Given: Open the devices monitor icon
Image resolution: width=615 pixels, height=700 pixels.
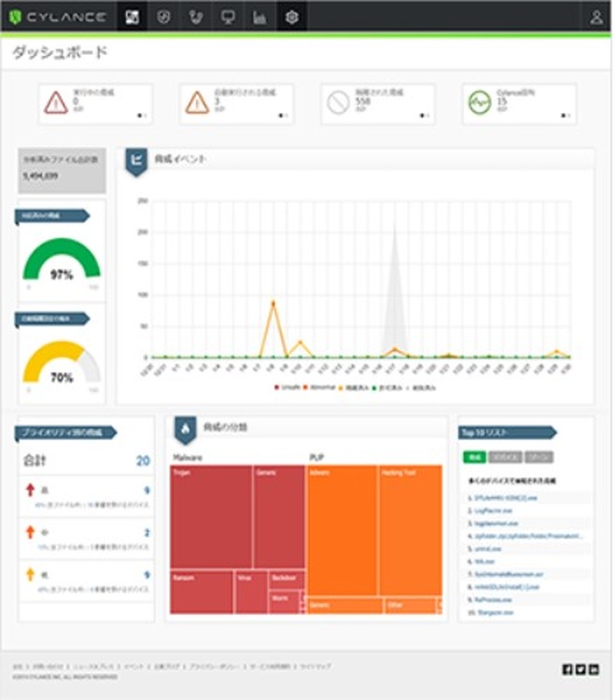Looking at the screenshot, I should (x=228, y=18).
